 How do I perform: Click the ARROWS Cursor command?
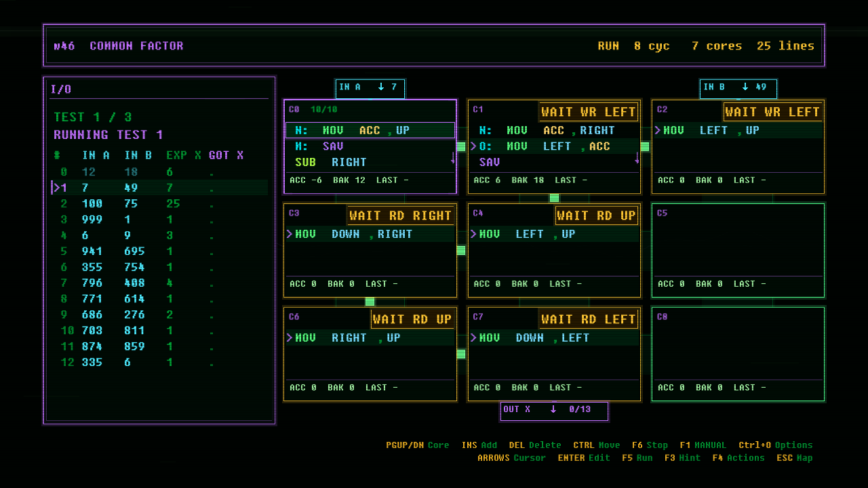point(511,458)
